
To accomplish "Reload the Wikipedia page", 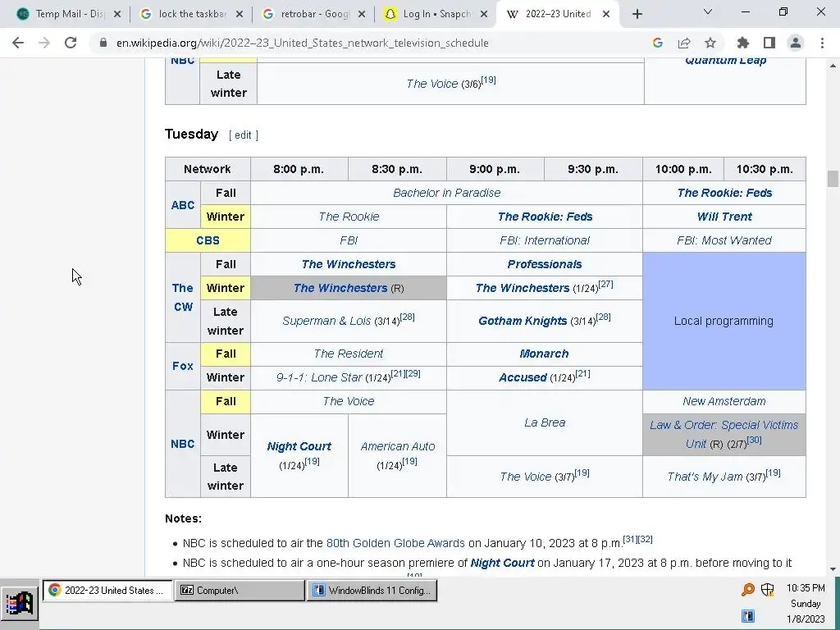I will coord(71,43).
